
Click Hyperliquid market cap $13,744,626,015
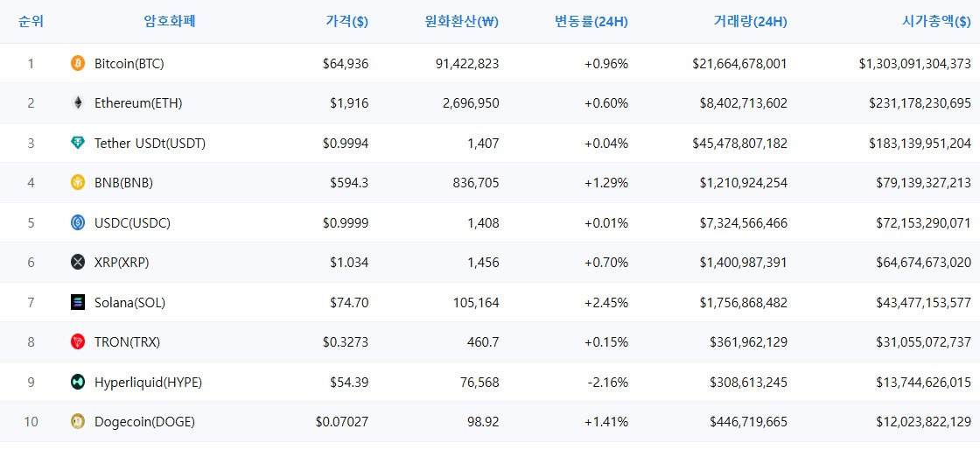coord(924,383)
